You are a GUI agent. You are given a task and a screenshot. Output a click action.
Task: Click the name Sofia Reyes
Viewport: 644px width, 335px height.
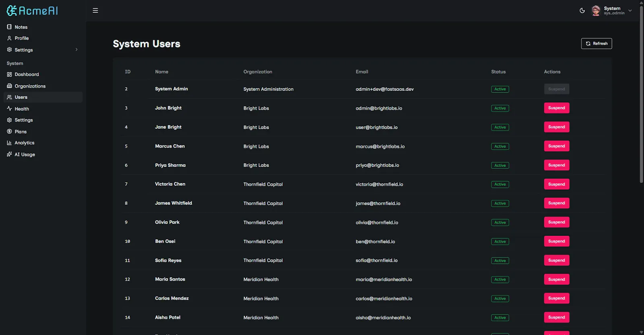pyautogui.click(x=168, y=260)
